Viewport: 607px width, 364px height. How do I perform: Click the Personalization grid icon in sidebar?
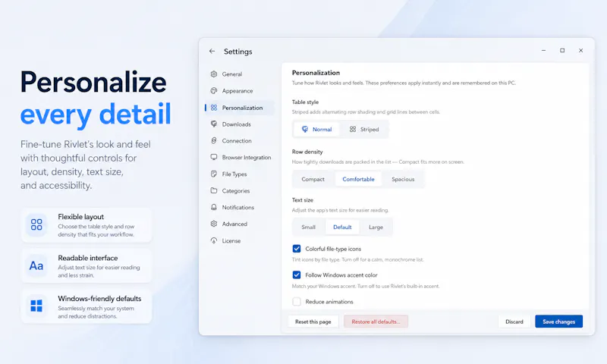click(x=214, y=108)
